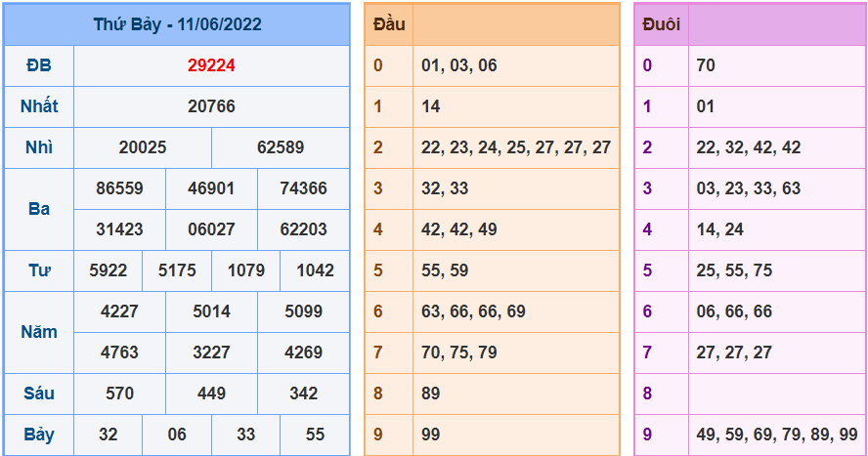This screenshot has width=868, height=456.
Task: Select Đầu values '01, 03, 06'
Action: coord(458,65)
